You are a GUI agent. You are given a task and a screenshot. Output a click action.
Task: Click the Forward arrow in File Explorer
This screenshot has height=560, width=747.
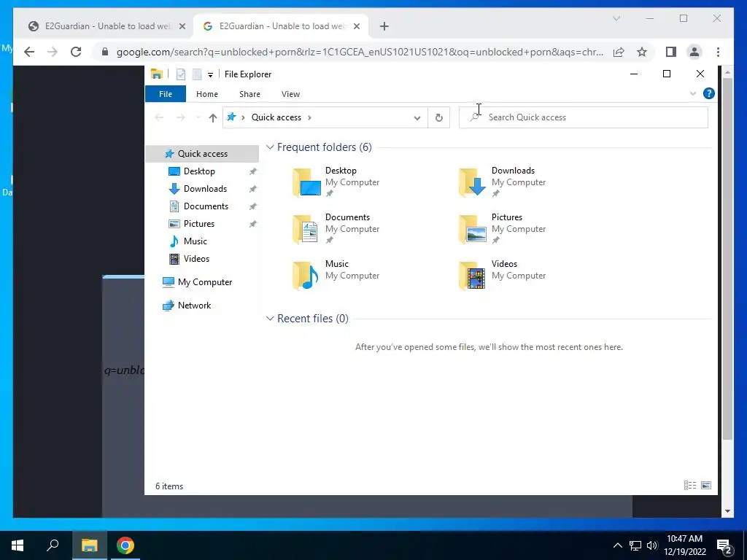point(181,117)
